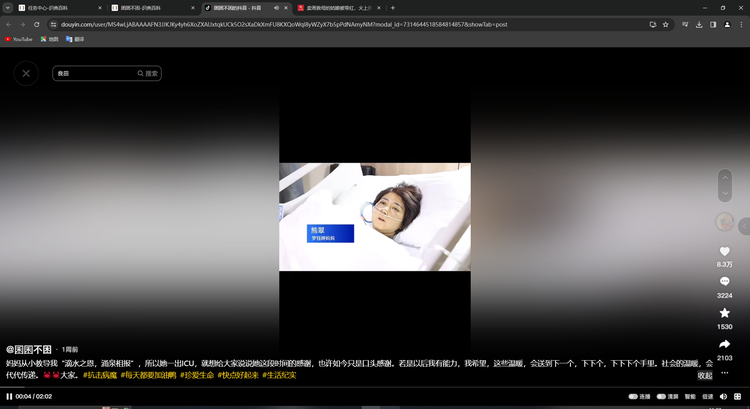Screen dimensions: 750x409
Task: Mute the player with the volume icon
Action: [723, 396]
